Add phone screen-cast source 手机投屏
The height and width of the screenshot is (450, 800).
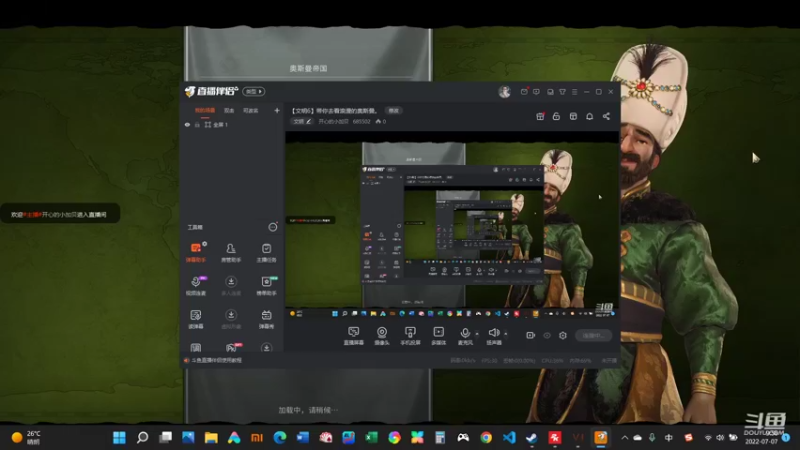410,336
